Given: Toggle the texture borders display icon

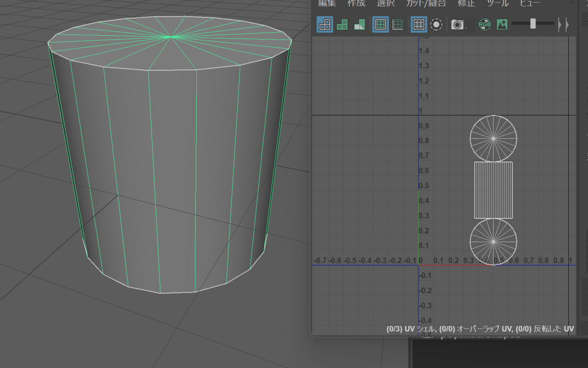Looking at the screenshot, I should point(380,24).
